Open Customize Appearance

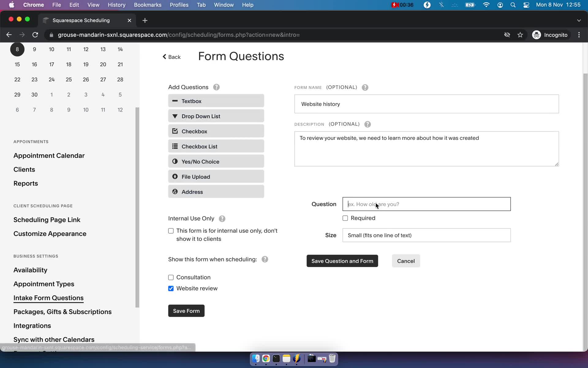click(50, 234)
